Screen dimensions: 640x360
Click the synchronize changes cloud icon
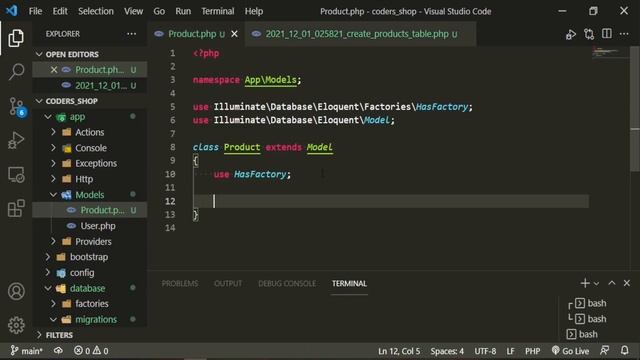(x=58, y=351)
